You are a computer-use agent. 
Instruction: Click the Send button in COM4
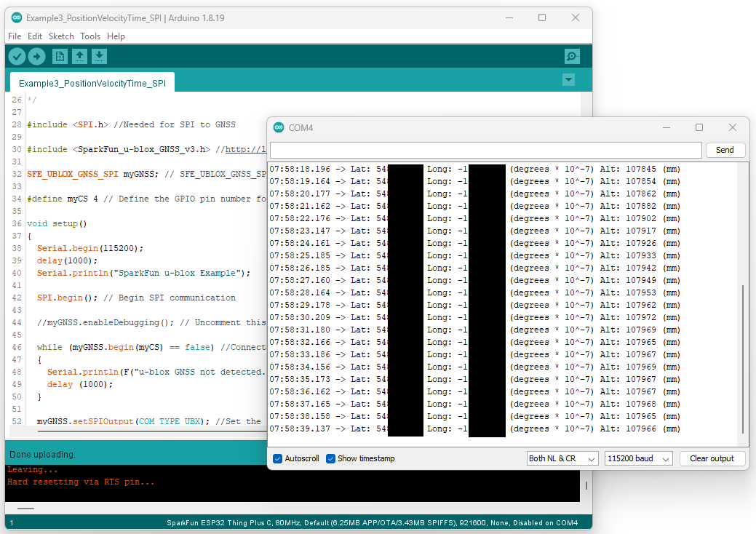pos(725,150)
